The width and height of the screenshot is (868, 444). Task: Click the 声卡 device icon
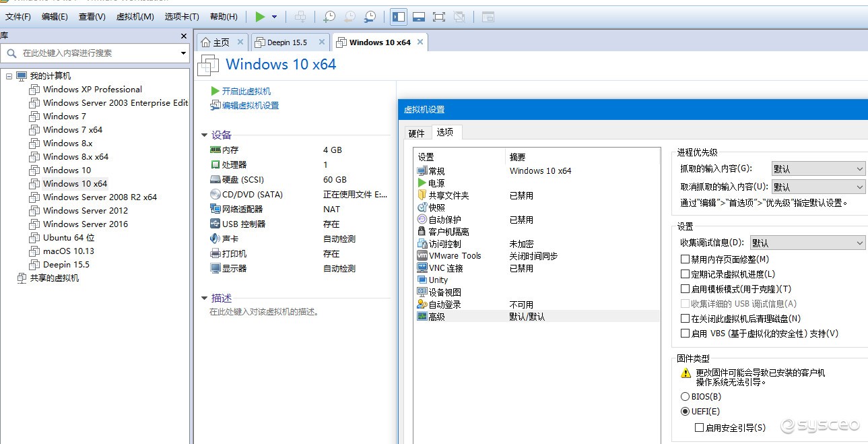pyautogui.click(x=215, y=239)
